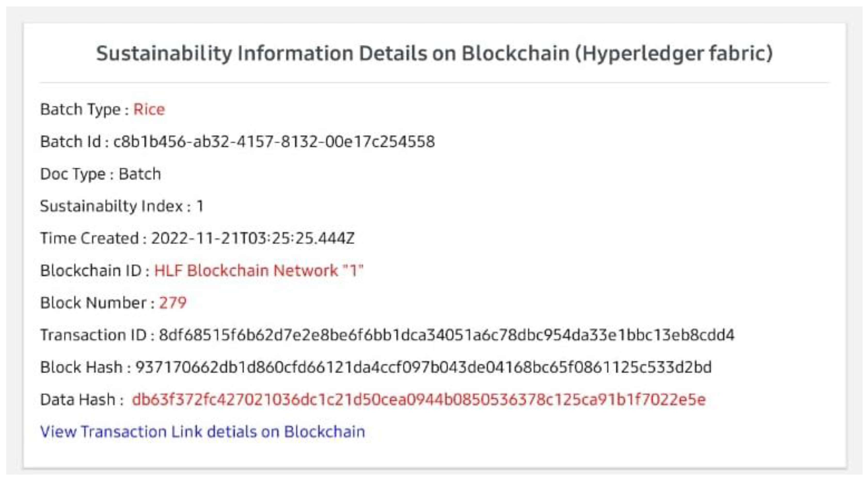Click the Block Hash value string
Viewport: 868px width, 479px height.
[x=423, y=367]
